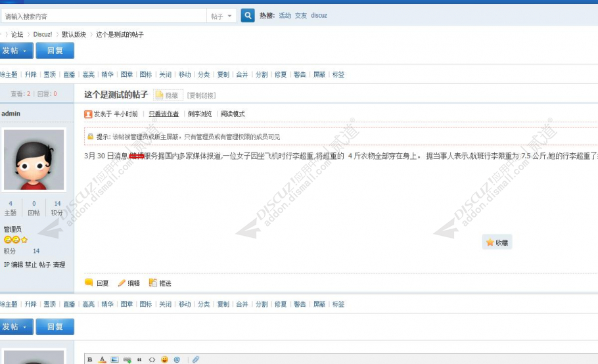The width and height of the screenshot is (598, 364).
Task: Go to Discuz! in the breadcrumb
Action: (x=42, y=34)
